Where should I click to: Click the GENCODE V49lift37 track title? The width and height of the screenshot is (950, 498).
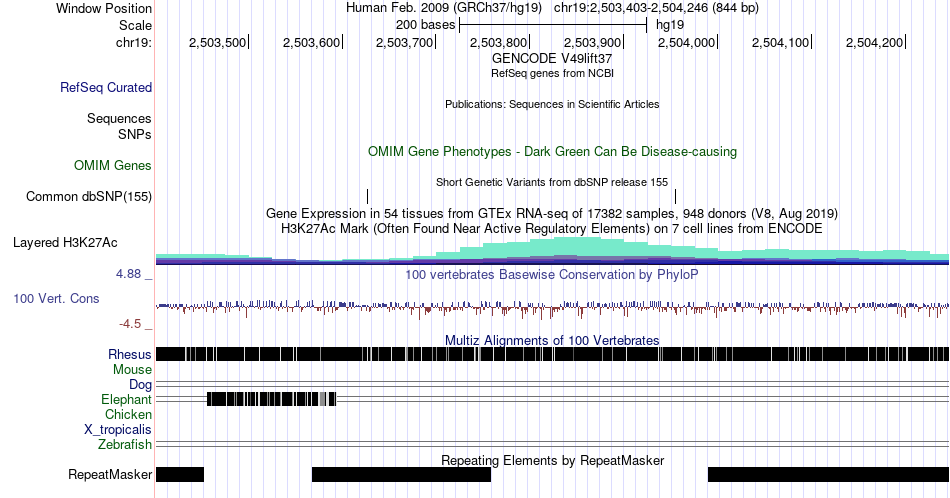coord(552,58)
